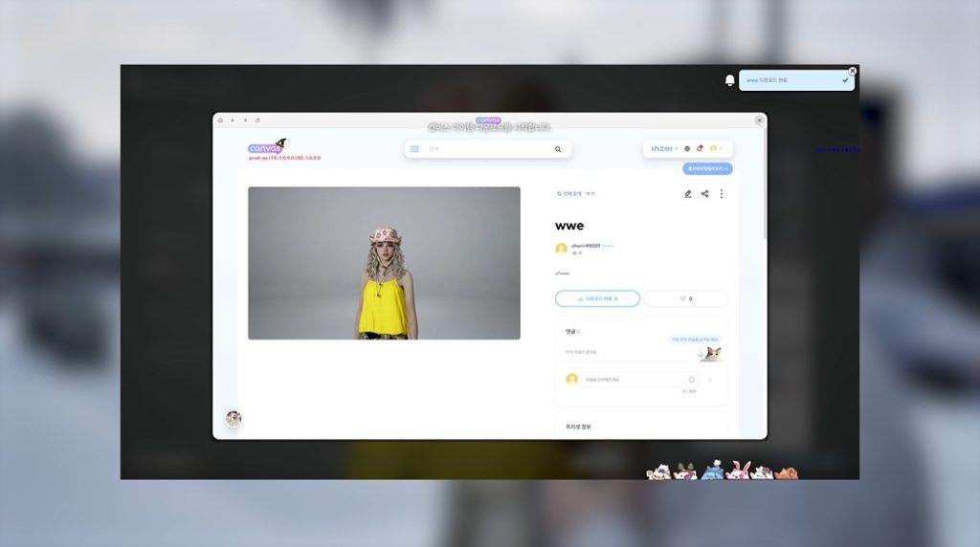Screen dimensions: 980x547
Task: Open header notifications with red badge
Action: pos(700,148)
